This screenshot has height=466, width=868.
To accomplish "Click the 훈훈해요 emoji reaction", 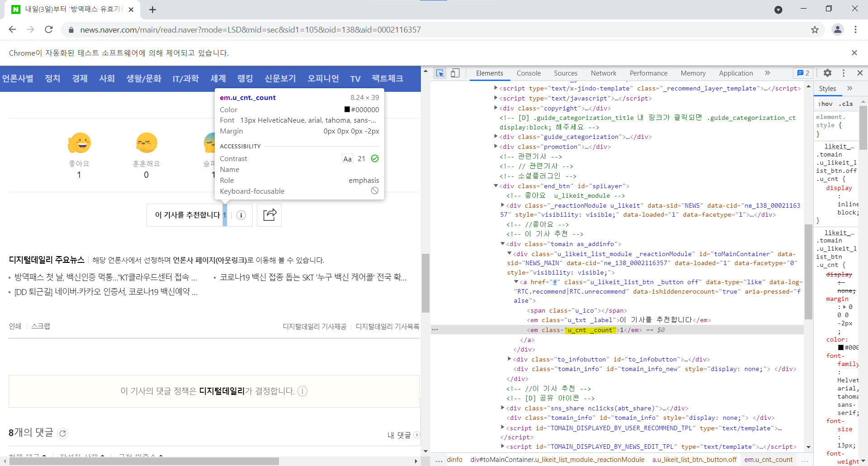I will 146,143.
